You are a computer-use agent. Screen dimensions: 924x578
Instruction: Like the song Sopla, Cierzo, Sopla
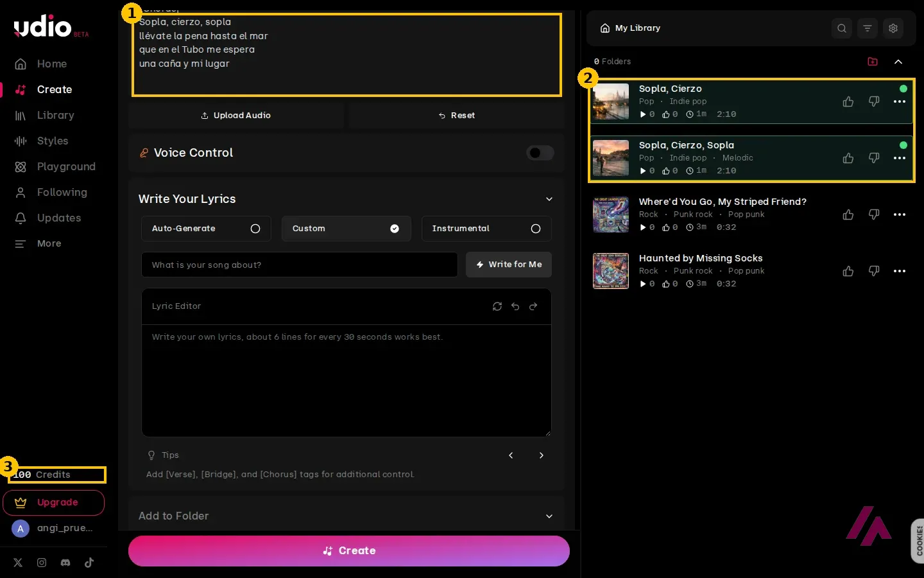tap(848, 158)
